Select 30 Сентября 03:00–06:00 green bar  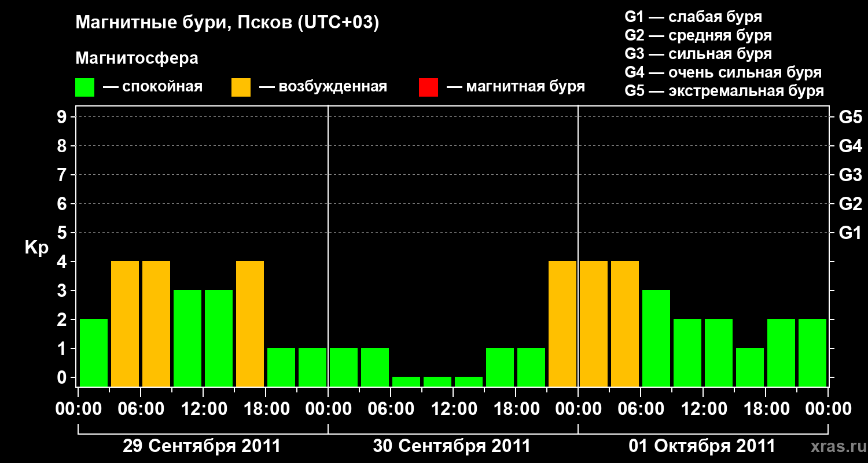click(x=375, y=367)
